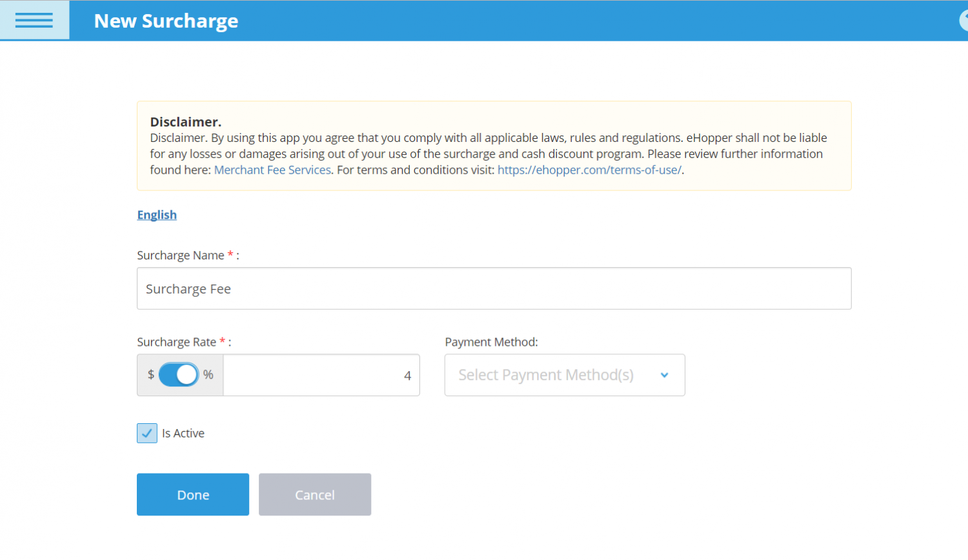The height and width of the screenshot is (560, 968).
Task: Open the hamburger navigation menu
Action: [x=34, y=21]
